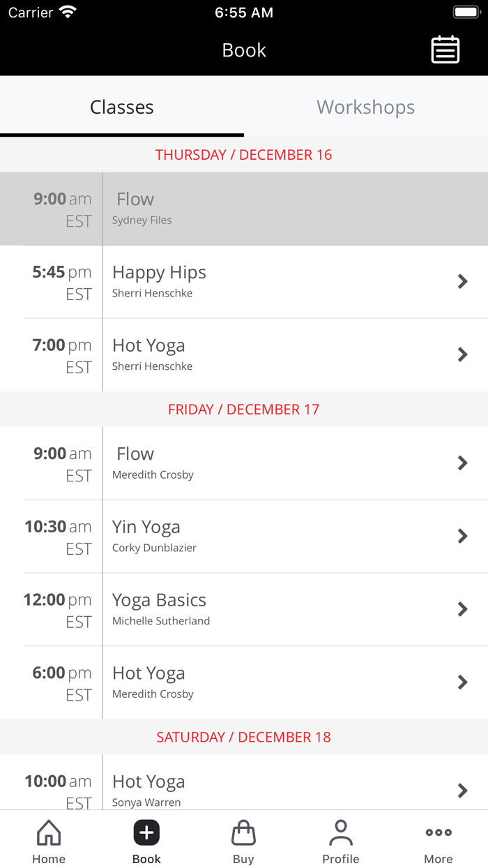This screenshot has width=488, height=868.
Task: Tap the More ellipsis icon
Action: point(438,832)
